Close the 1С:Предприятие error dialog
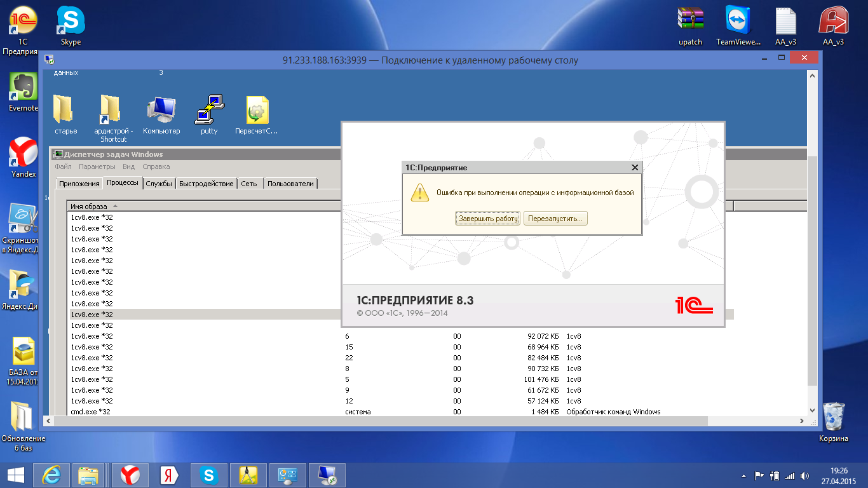868x488 pixels. tap(634, 168)
